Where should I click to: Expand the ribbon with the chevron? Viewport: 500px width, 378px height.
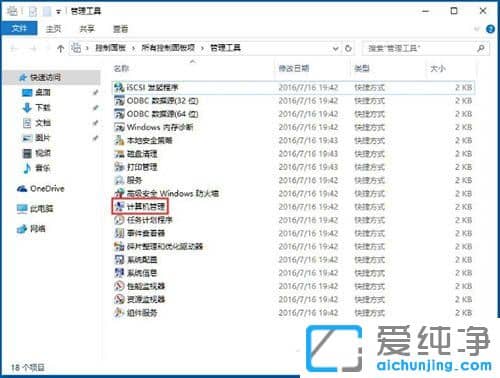tap(477, 29)
